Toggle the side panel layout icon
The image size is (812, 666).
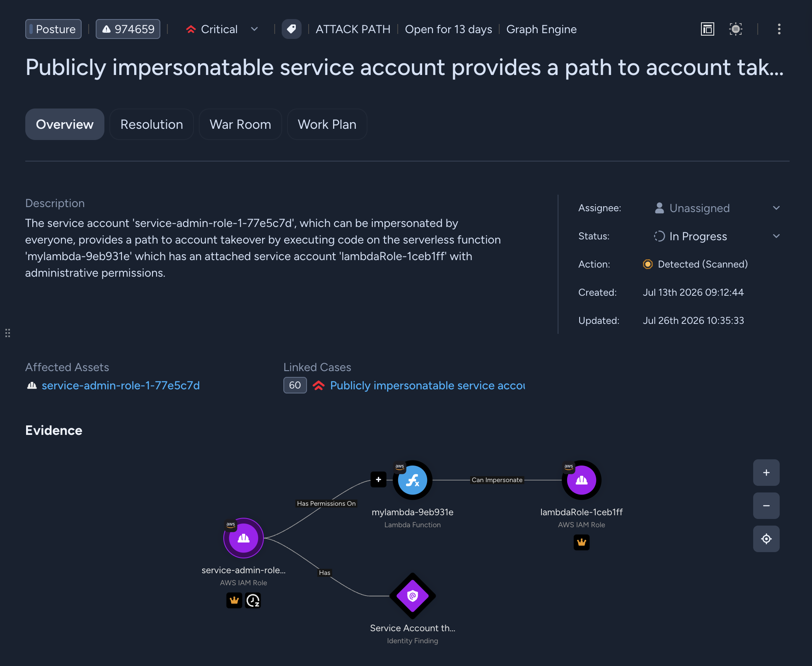pos(708,29)
